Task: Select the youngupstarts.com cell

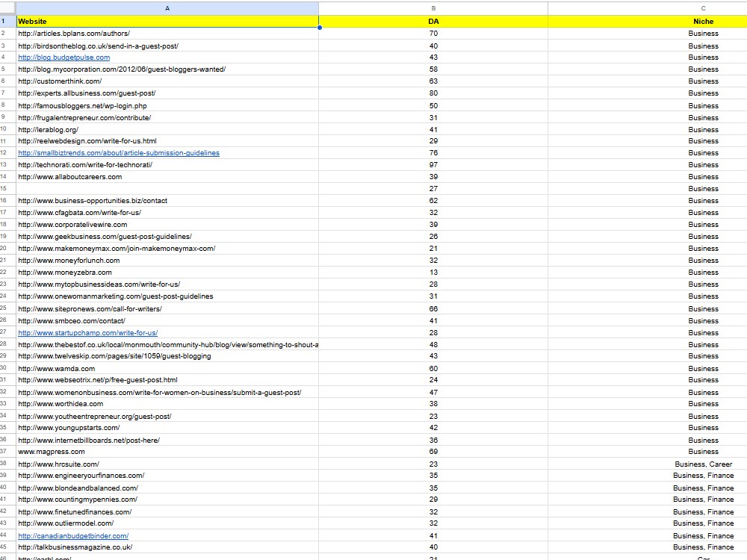Action: click(167, 428)
